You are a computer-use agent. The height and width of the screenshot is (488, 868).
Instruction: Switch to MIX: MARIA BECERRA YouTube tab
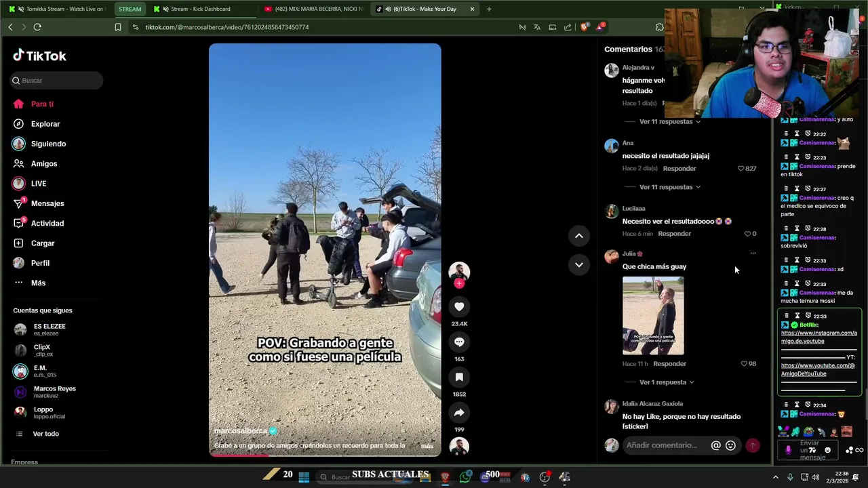point(313,9)
